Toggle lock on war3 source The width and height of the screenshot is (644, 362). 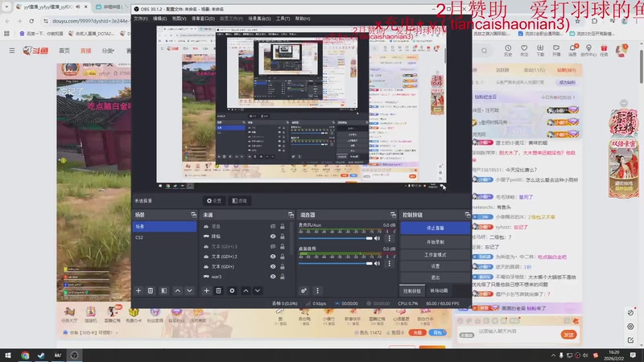283,277
